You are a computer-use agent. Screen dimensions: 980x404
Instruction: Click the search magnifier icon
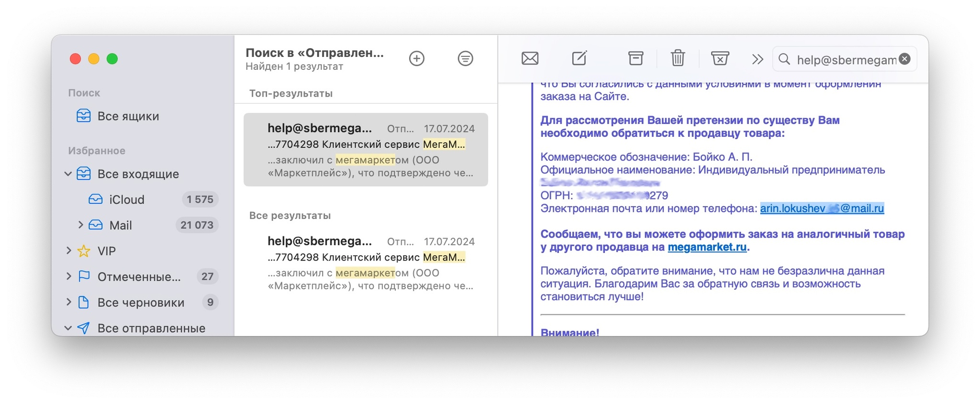(x=784, y=59)
